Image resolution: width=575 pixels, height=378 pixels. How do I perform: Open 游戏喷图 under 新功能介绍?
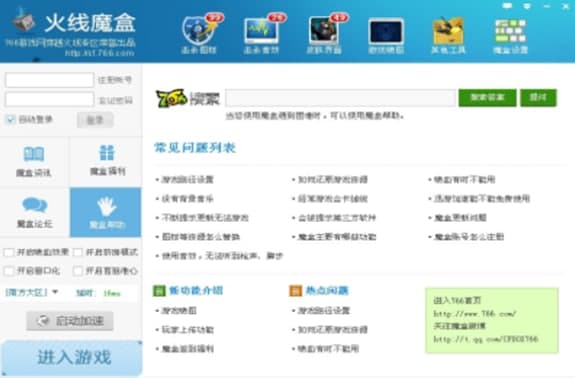(x=179, y=311)
